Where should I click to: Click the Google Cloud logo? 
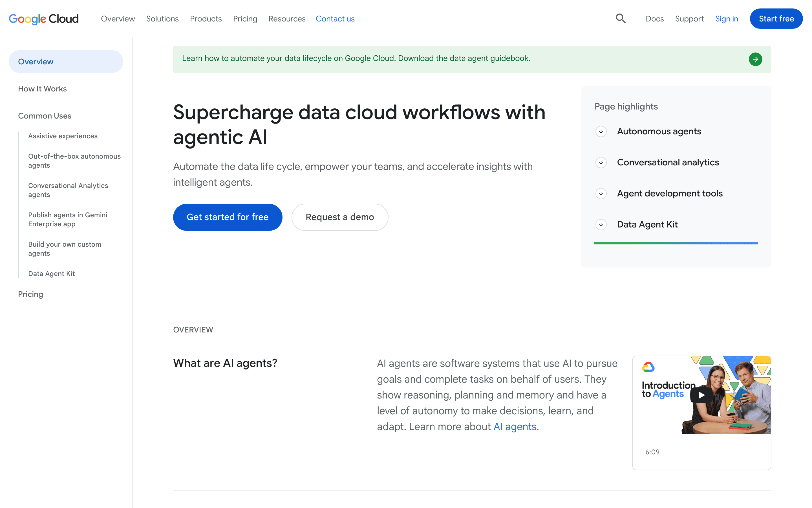tap(44, 19)
